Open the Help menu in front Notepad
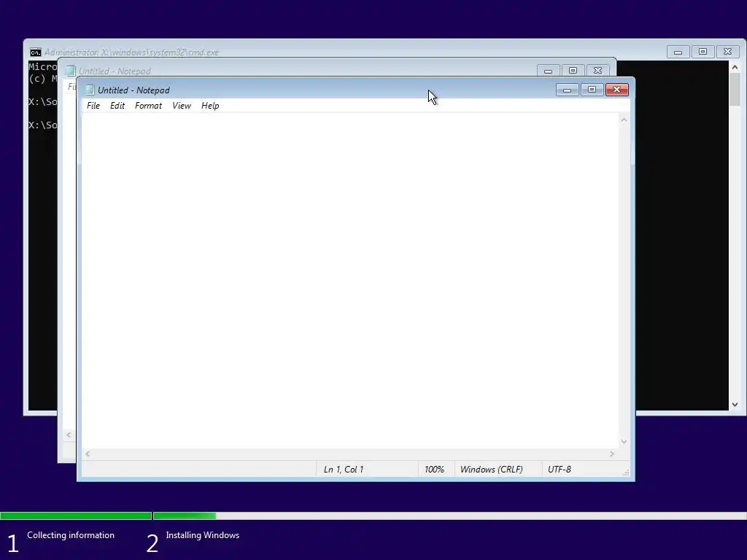The height and width of the screenshot is (560, 747). pos(210,106)
